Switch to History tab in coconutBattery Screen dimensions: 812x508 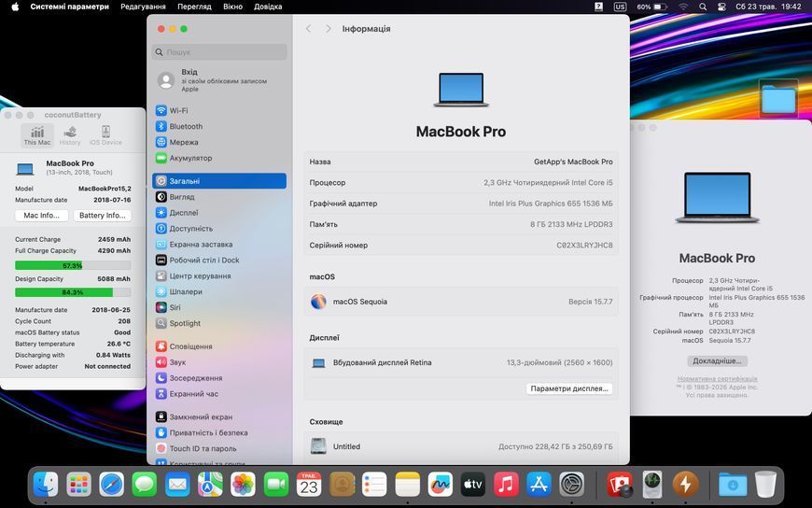pyautogui.click(x=70, y=135)
